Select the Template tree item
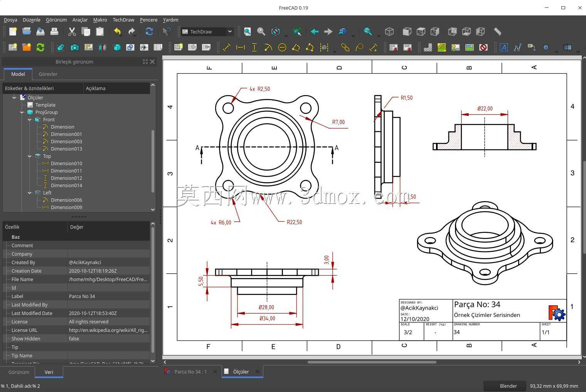This screenshot has height=392, width=586. [45, 105]
